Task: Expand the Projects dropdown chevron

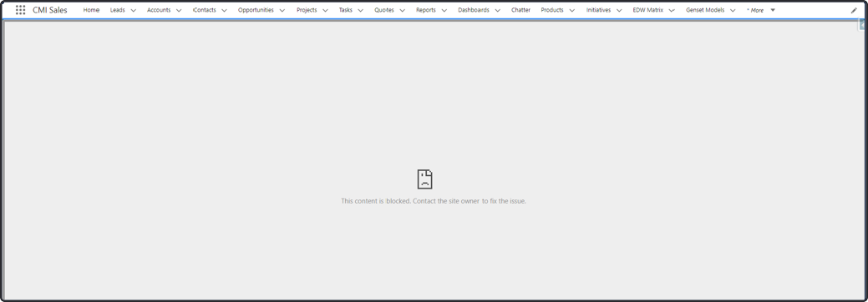Action: (x=326, y=11)
